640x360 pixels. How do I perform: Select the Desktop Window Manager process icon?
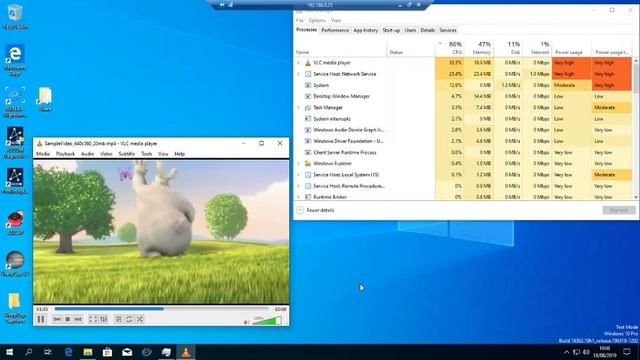(308, 96)
